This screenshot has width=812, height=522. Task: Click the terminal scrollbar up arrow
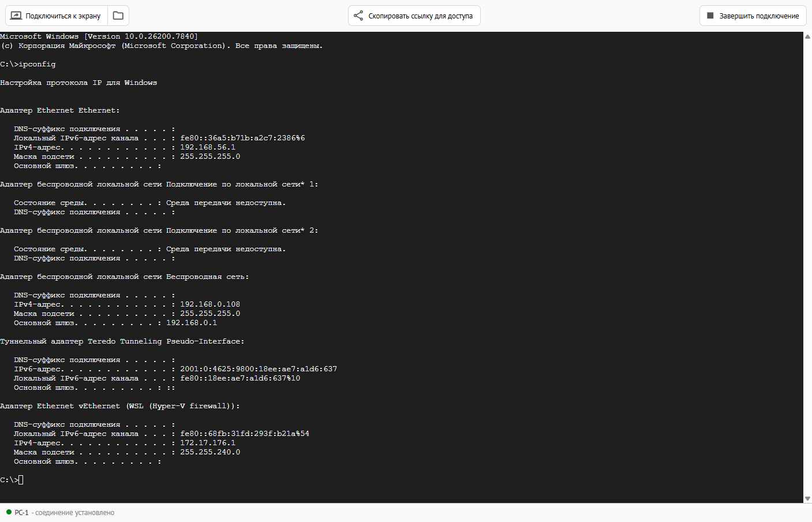click(x=807, y=36)
